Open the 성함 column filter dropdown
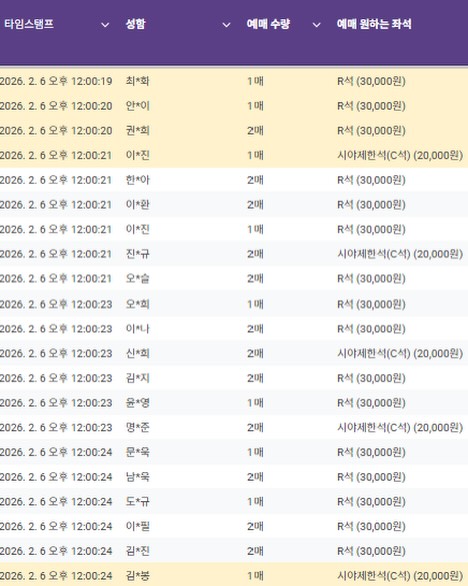The width and height of the screenshot is (468, 586). pos(226,25)
